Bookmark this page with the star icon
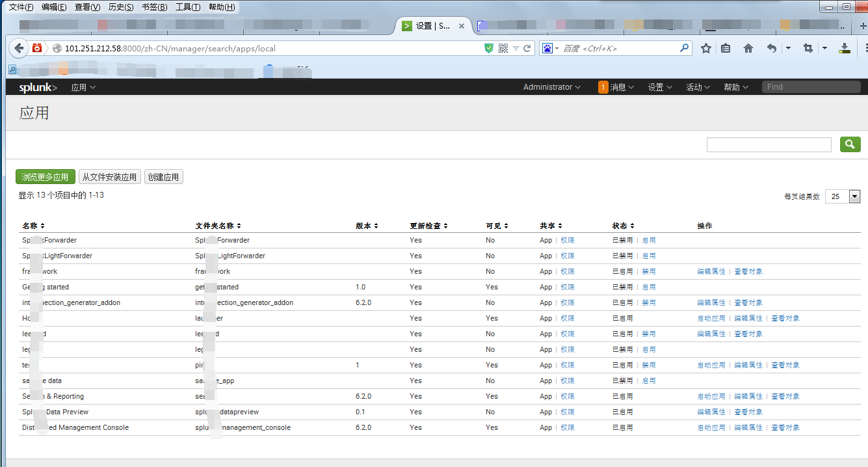 706,48
